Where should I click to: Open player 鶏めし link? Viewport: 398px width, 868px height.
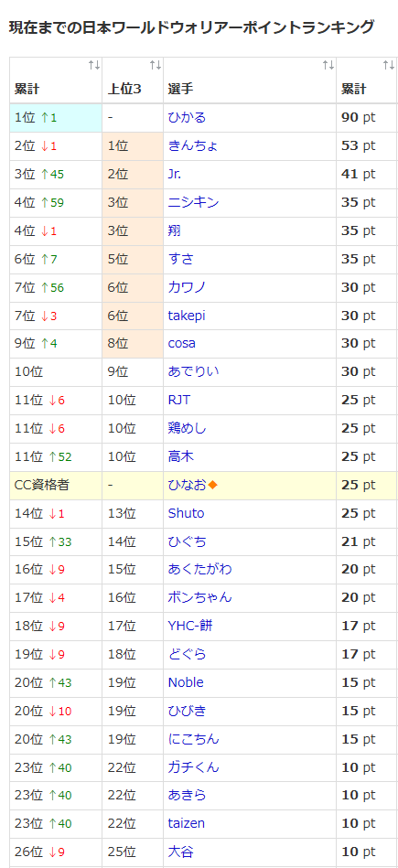pos(187,428)
